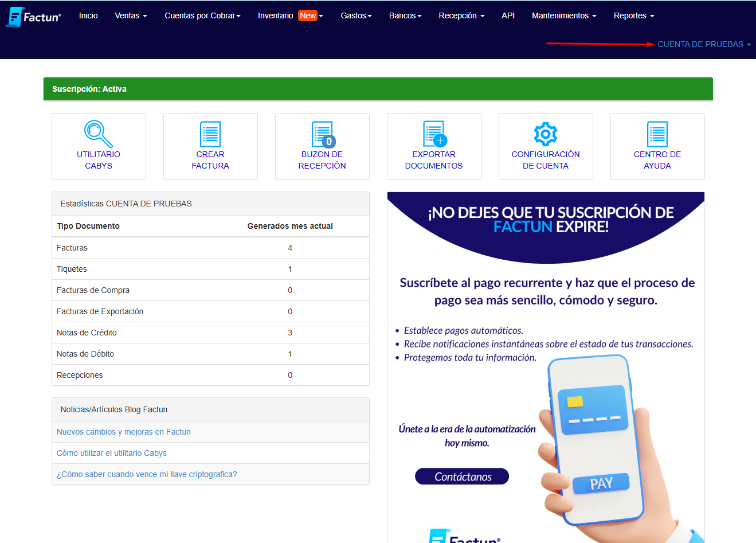Click the Centro de Ayuda document icon
The image size is (756, 543).
657,134
